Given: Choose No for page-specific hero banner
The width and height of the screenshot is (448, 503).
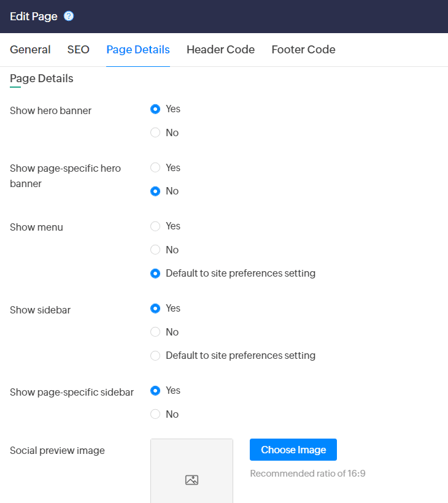Looking at the screenshot, I should coord(155,191).
